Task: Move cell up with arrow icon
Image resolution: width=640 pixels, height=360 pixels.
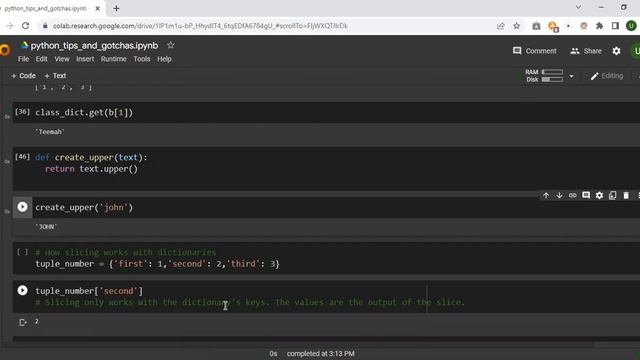Action: [x=546, y=196]
